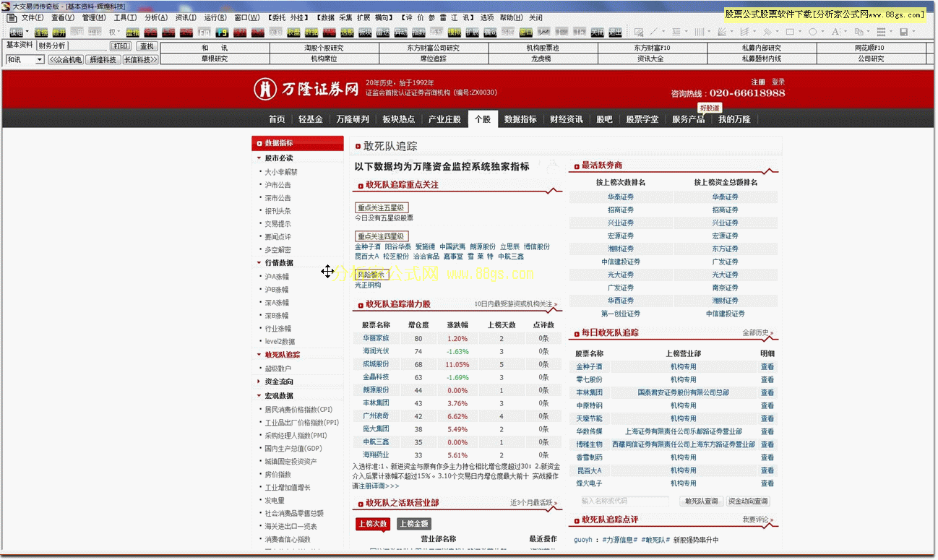Select the text annotation A tool
The image size is (938, 560).
pos(835,33)
